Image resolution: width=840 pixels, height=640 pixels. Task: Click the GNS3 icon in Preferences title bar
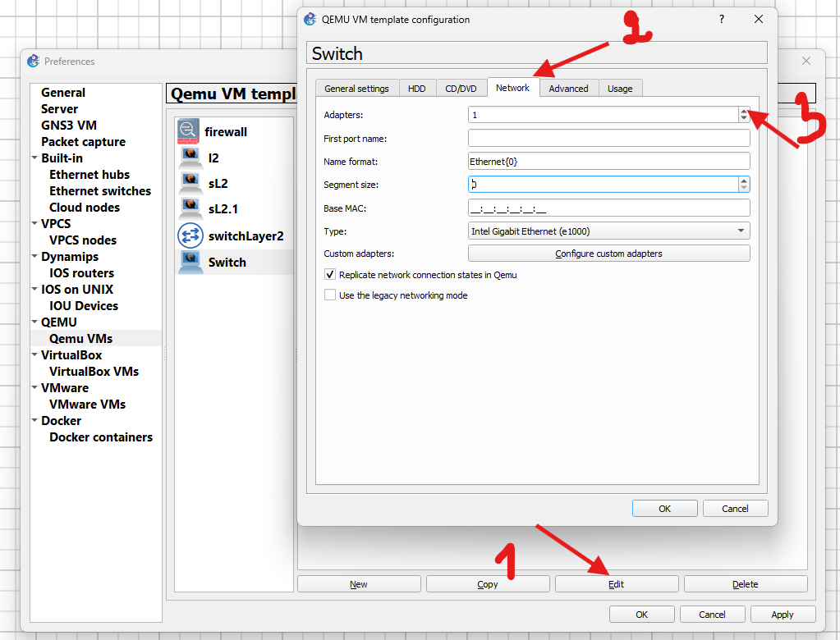click(x=33, y=61)
